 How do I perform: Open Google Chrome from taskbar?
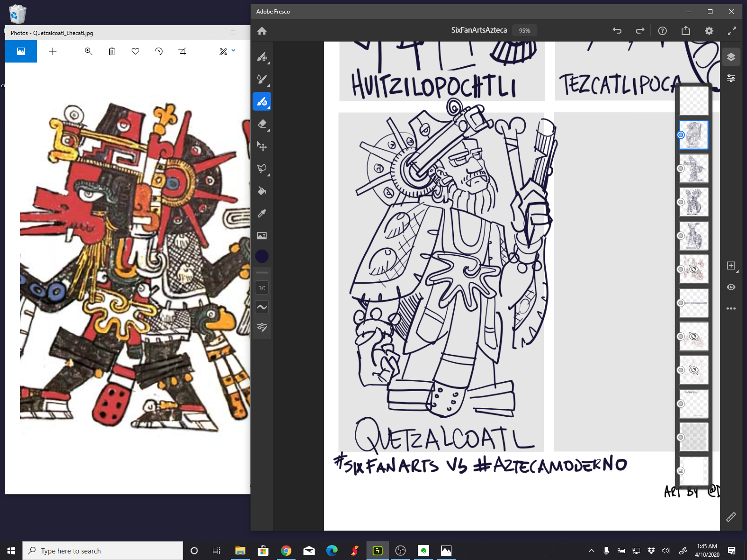point(286,551)
